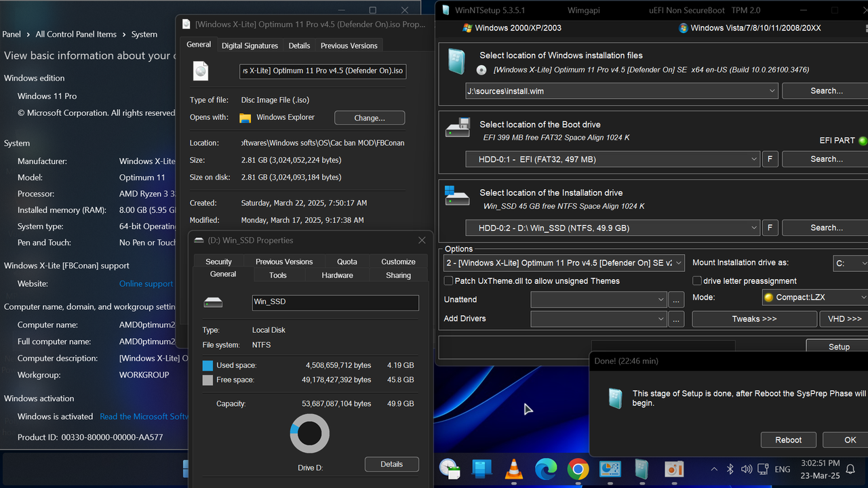Enable Patch UxTheme.dll to allow unsigned Themes

[448, 280]
